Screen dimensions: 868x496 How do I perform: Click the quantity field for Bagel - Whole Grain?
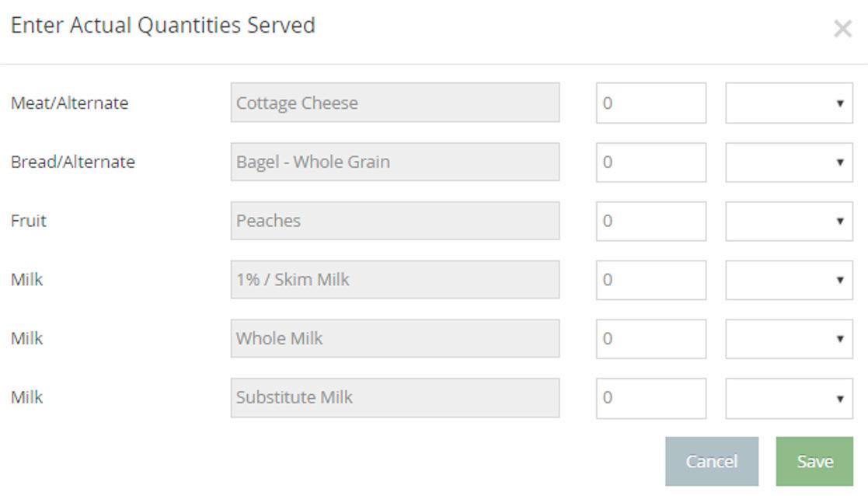click(650, 162)
